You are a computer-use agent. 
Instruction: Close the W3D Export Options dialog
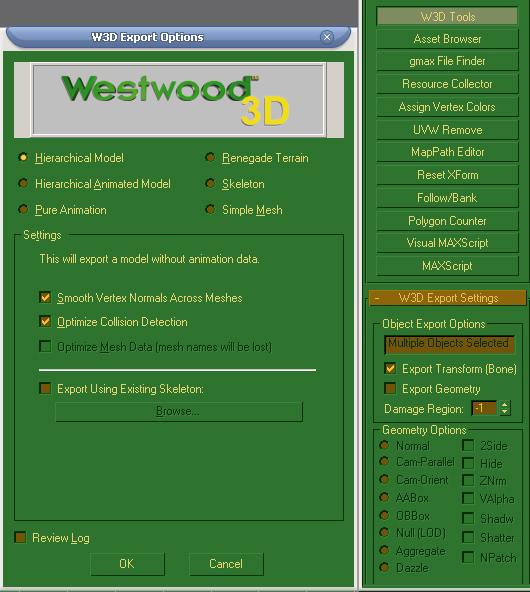click(x=327, y=37)
